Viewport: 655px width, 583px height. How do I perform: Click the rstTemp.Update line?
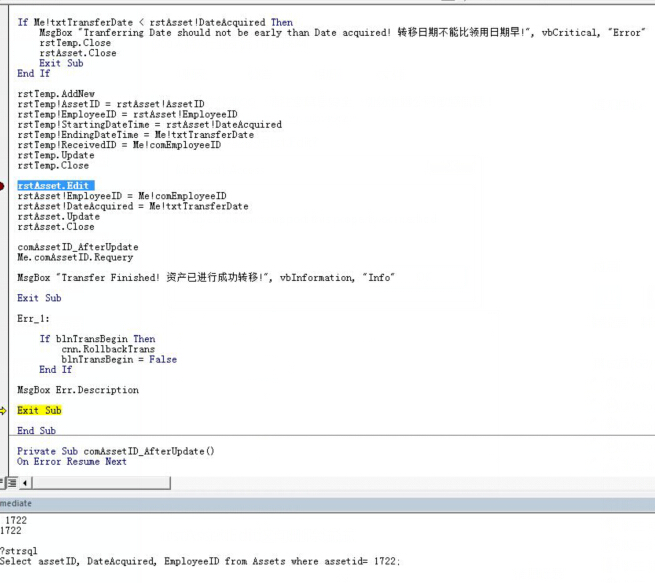point(56,155)
